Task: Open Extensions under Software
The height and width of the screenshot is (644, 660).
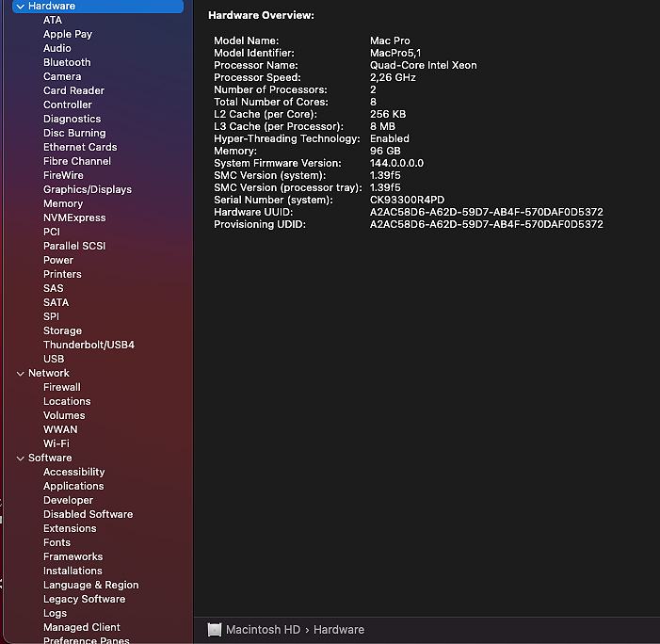Action: tap(70, 529)
